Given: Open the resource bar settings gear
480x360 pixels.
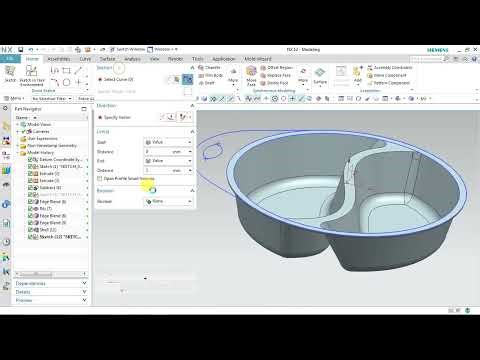Looking at the screenshot, I should pyautogui.click(x=5, y=109).
